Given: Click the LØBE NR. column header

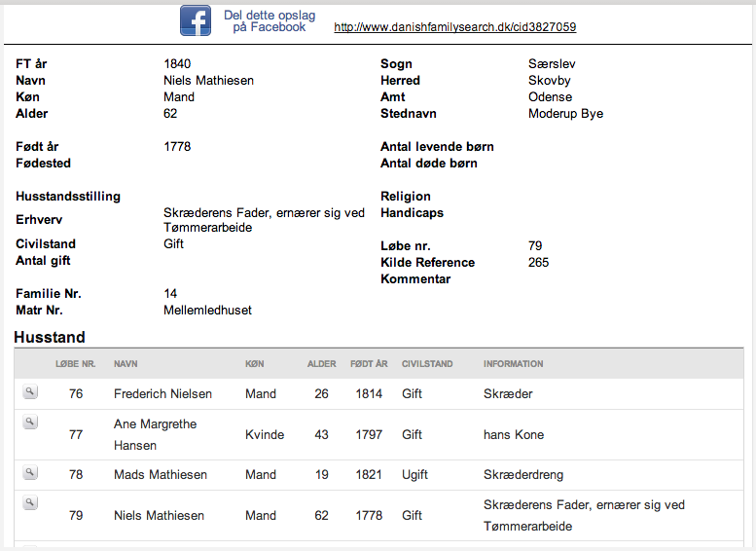Looking at the screenshot, I should (x=75, y=364).
